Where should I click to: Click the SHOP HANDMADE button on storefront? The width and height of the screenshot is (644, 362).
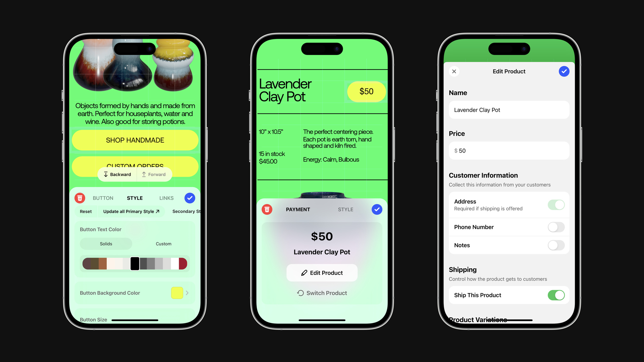point(135,140)
